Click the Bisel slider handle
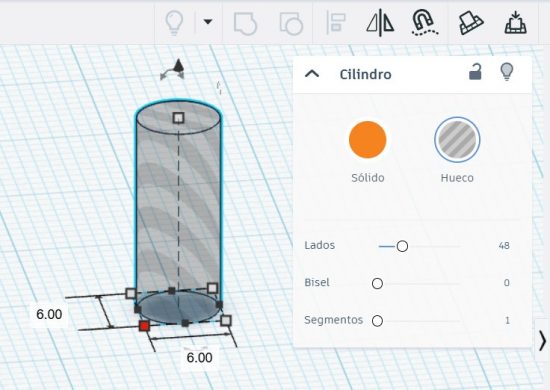Image resolution: width=550 pixels, height=390 pixels. click(x=377, y=283)
